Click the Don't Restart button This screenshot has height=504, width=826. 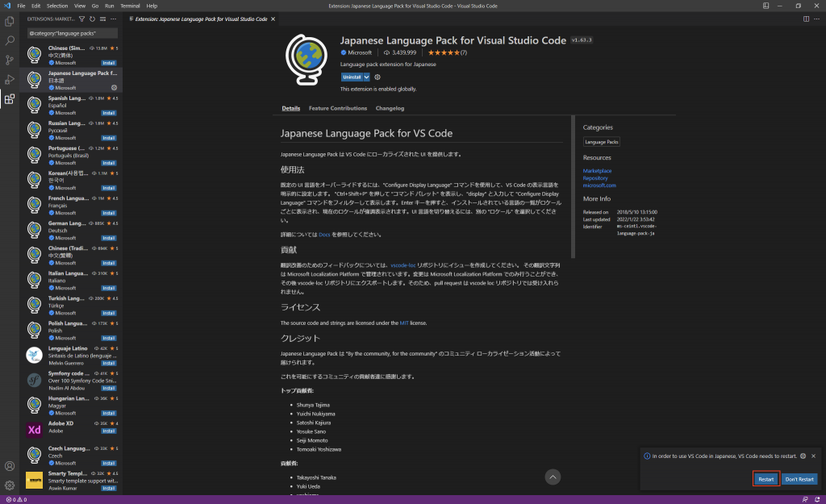(799, 479)
